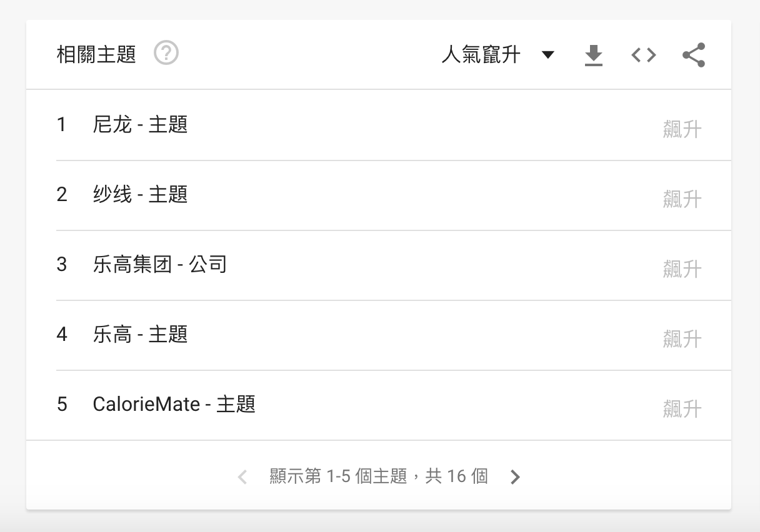Click rank number 2 in the list

click(x=62, y=195)
